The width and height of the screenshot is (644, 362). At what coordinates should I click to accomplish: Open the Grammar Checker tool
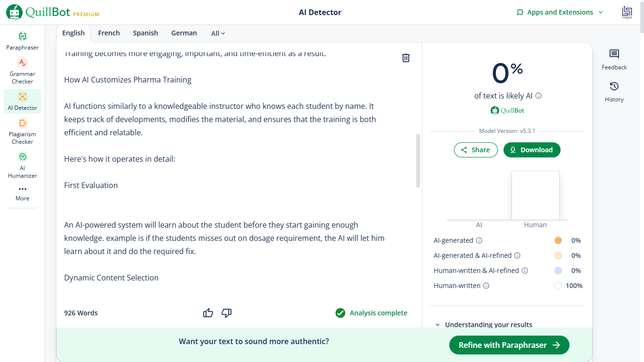coord(22,71)
